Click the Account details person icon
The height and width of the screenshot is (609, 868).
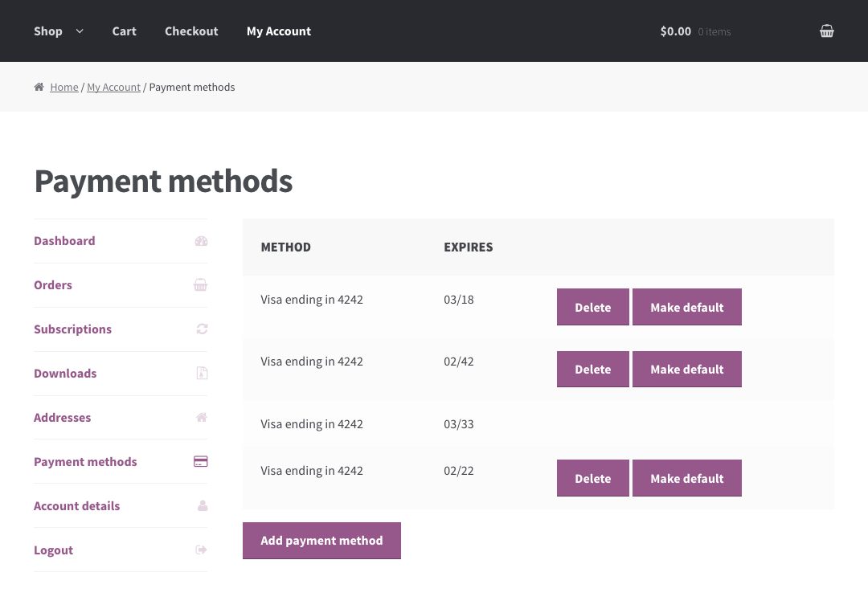(202, 506)
